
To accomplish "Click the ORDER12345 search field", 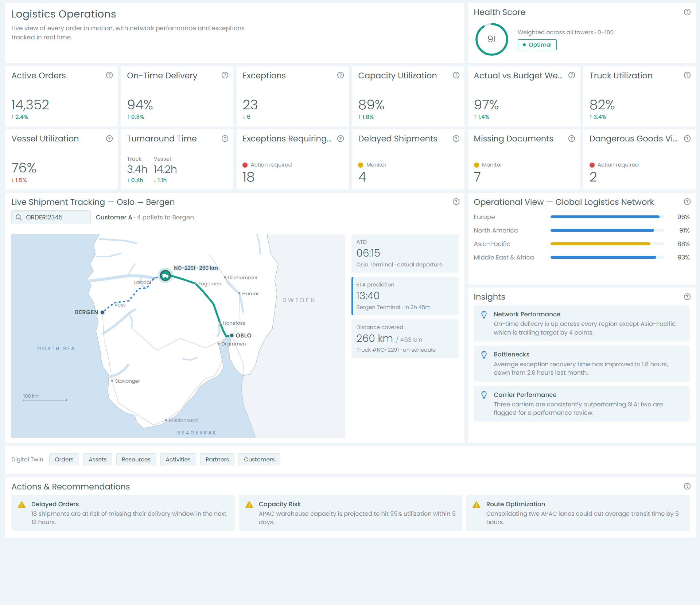I will (51, 217).
